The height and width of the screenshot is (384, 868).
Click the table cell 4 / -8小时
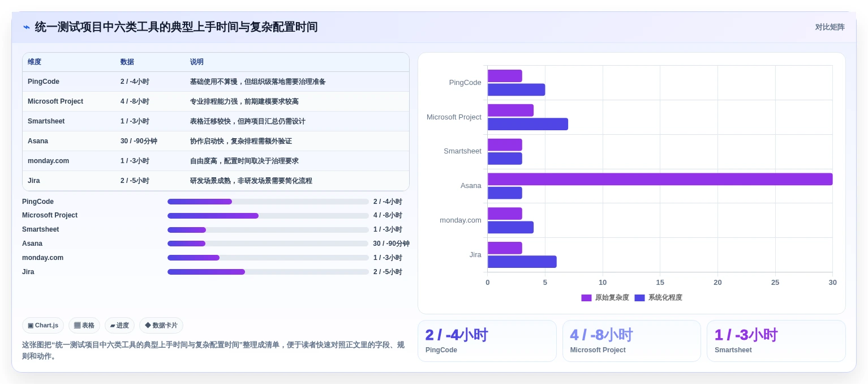point(135,101)
